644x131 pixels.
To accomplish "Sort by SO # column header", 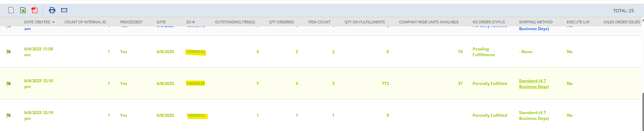I will pyautogui.click(x=190, y=22).
